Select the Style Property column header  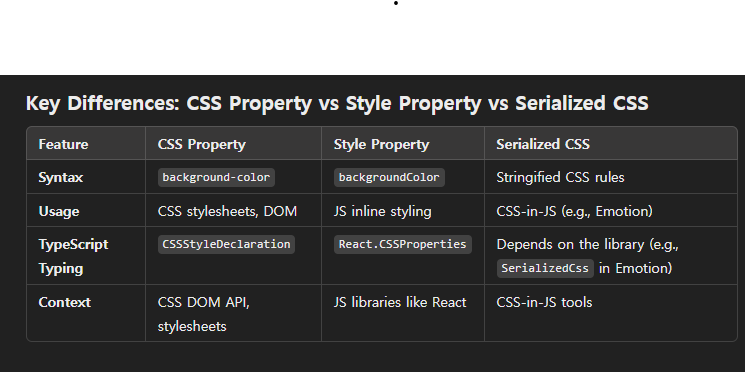coord(381,144)
